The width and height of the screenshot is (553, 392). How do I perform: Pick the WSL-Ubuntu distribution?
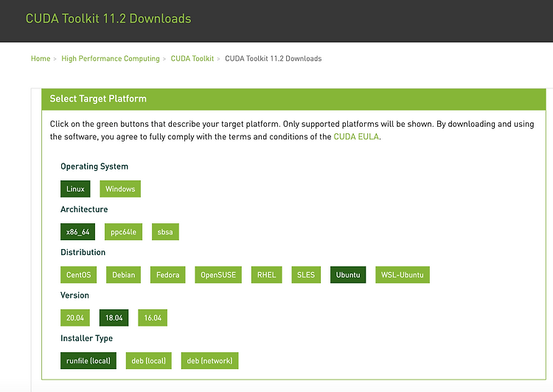click(403, 275)
